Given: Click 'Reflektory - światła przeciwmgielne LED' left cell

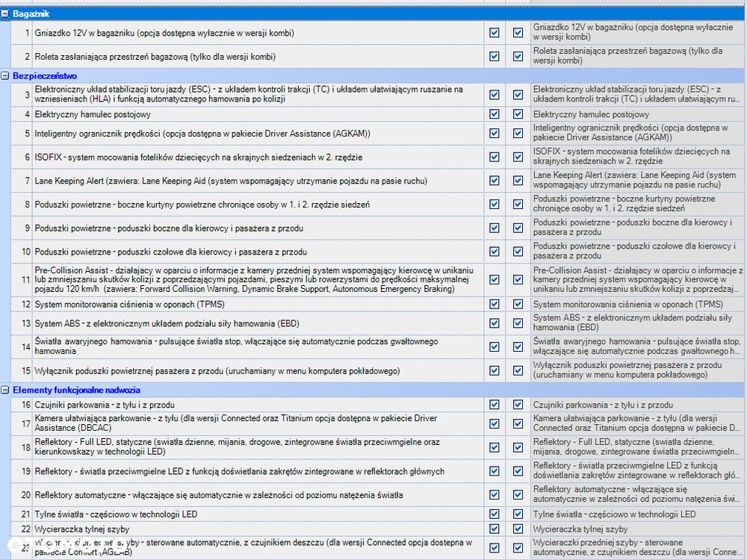Looking at the screenshot, I should pos(258,471).
